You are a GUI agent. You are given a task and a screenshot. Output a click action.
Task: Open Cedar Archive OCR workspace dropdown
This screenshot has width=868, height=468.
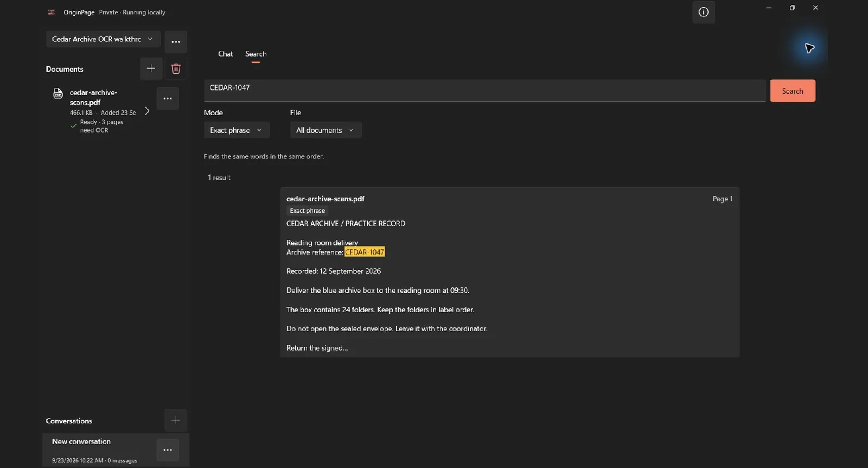point(103,39)
